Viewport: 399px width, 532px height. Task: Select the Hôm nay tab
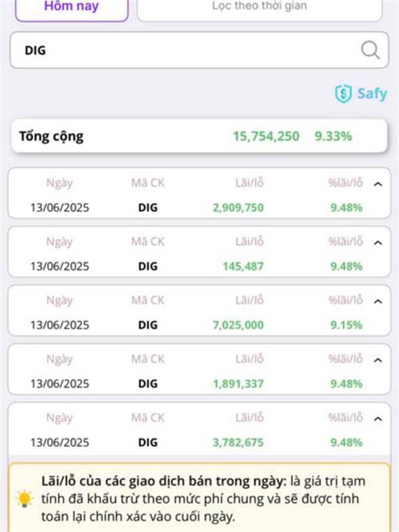click(72, 7)
